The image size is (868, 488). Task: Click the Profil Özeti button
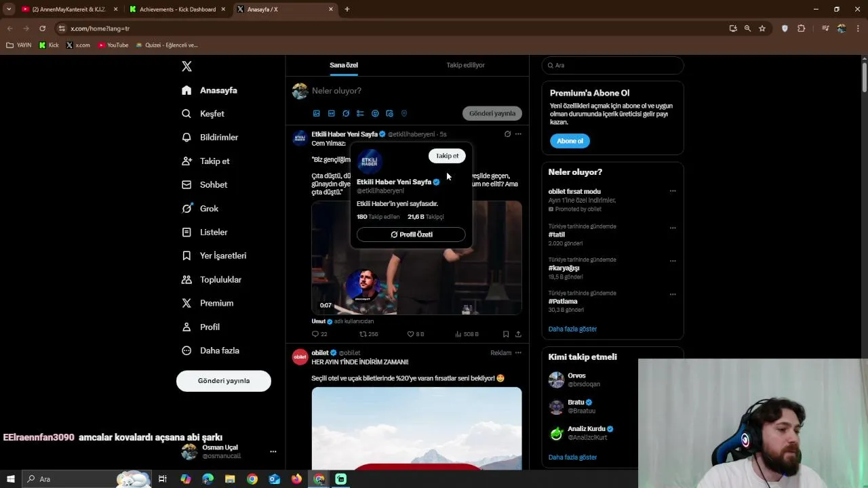411,235
